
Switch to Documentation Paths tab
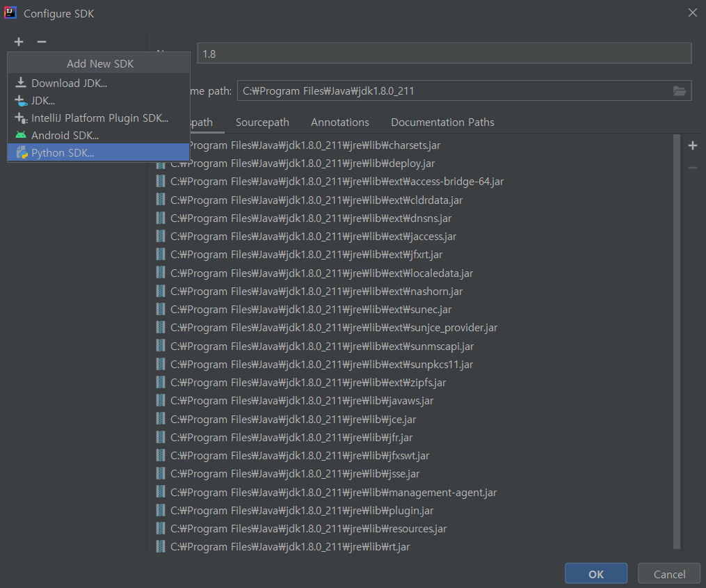click(442, 122)
